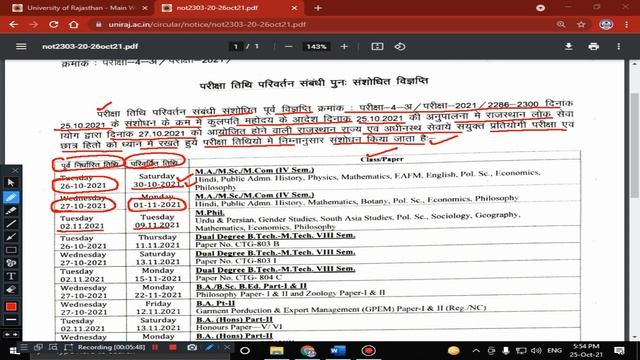Reload the current page
Image resolution: width=640 pixels, height=360 pixels.
pyautogui.click(x=53, y=24)
